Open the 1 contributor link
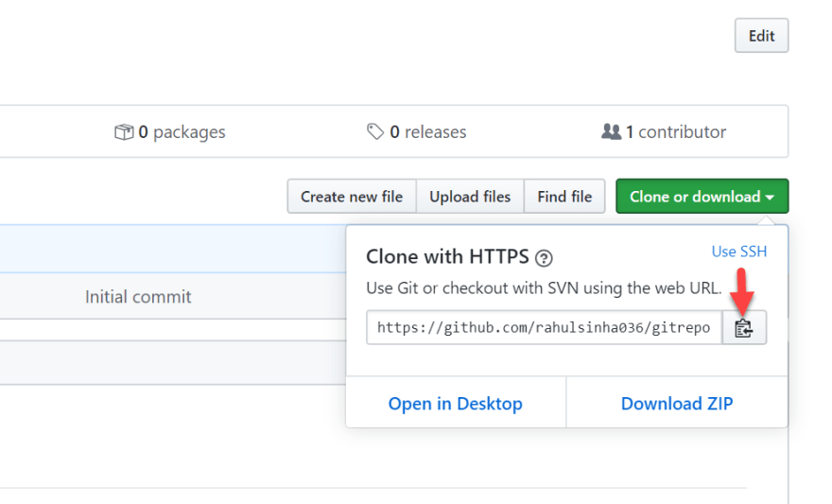 [x=664, y=131]
